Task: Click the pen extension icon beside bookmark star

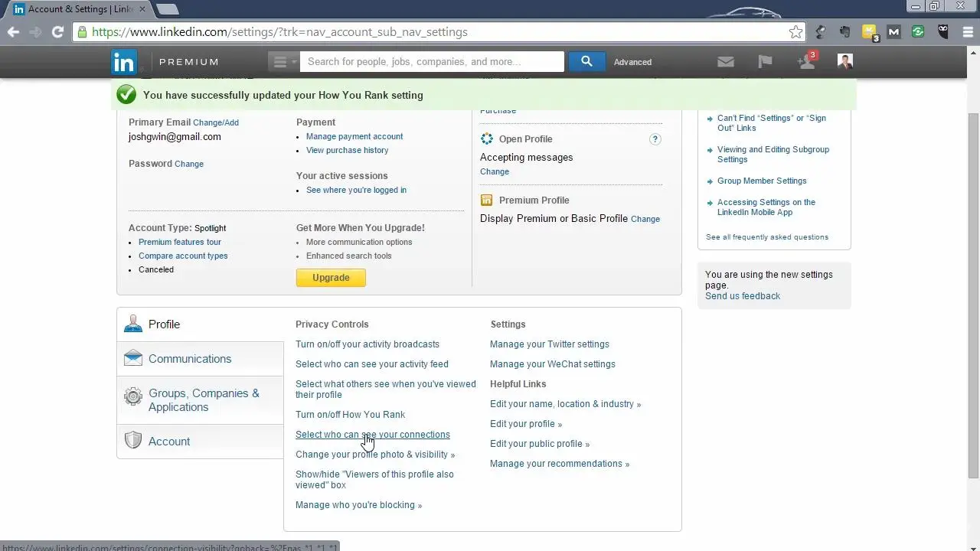Action: click(821, 32)
